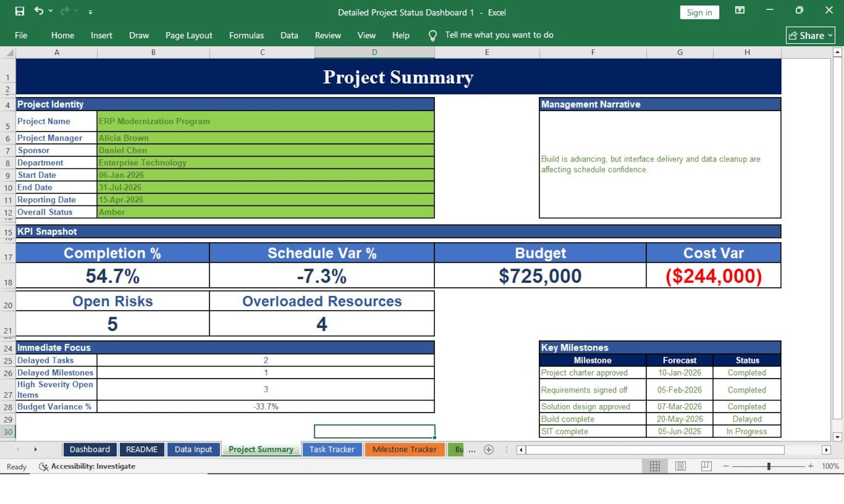Screen dimensions: 844x504
Task: Select the ERP Modernization Program cell
Action: click(265, 121)
